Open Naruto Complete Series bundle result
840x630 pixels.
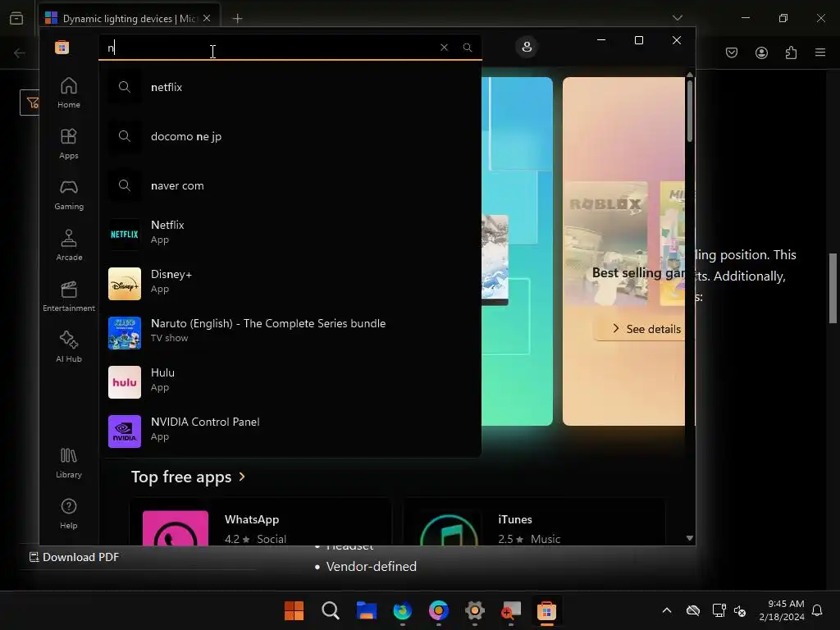coord(290,331)
